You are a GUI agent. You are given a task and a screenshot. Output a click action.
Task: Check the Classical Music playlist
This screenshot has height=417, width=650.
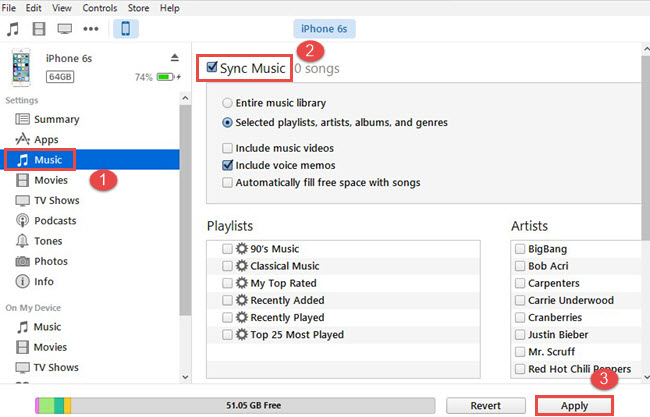pyautogui.click(x=227, y=266)
